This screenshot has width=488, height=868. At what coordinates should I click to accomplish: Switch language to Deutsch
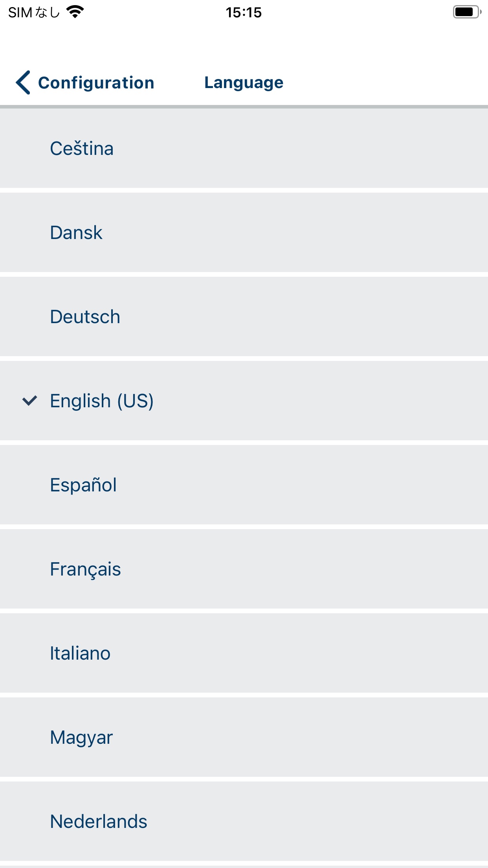pyautogui.click(x=244, y=316)
